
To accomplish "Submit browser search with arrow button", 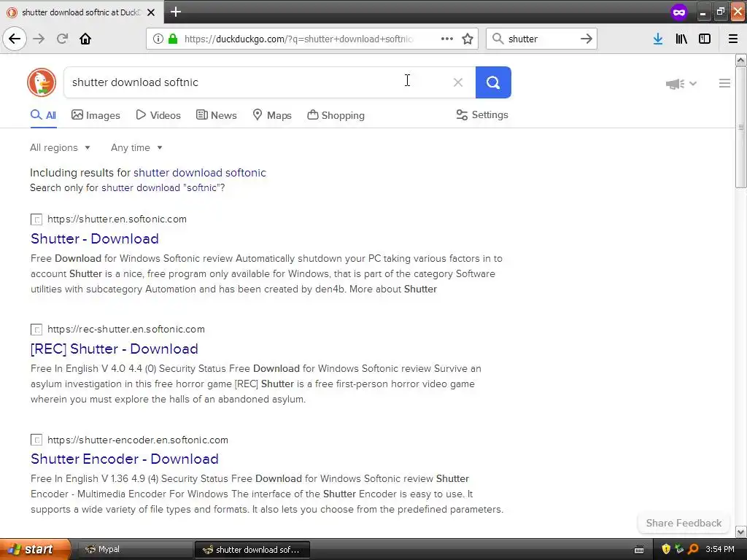I will point(587,39).
